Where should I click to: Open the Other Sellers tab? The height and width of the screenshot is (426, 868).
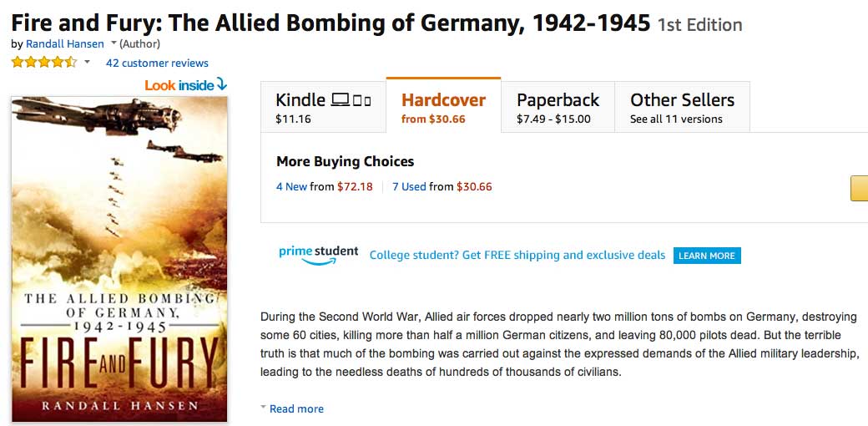(682, 108)
